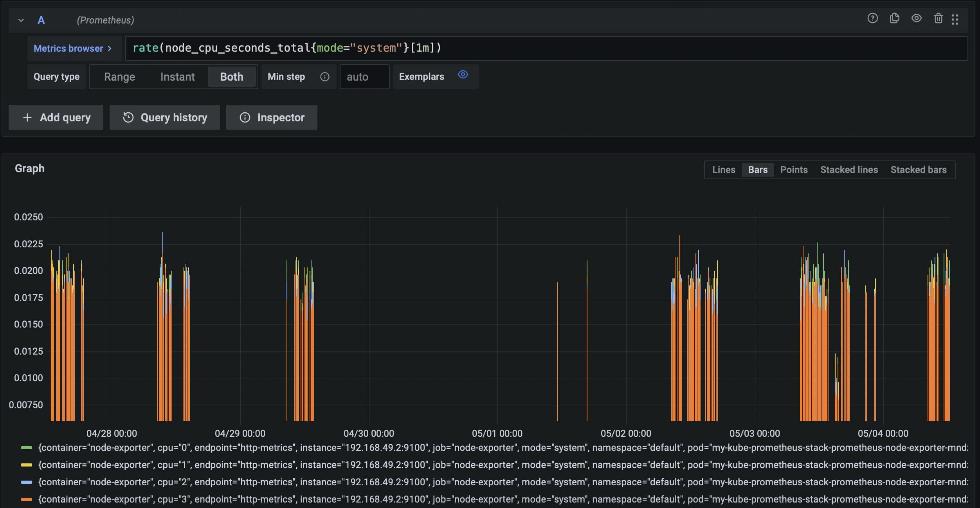Image resolution: width=980 pixels, height=508 pixels.
Task: Open the Inspector panel
Action: 272,117
